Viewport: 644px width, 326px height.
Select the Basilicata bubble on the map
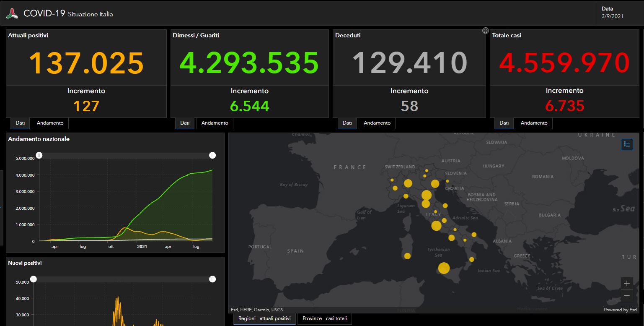pos(465,240)
